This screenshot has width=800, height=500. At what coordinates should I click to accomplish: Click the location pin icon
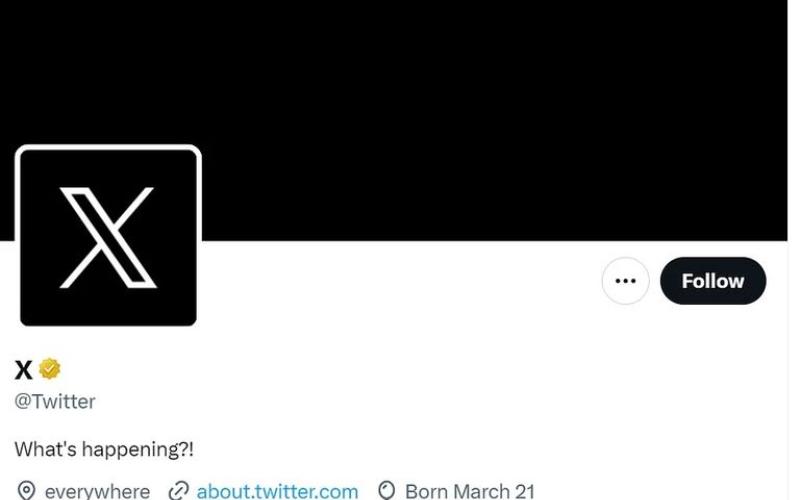point(26,491)
